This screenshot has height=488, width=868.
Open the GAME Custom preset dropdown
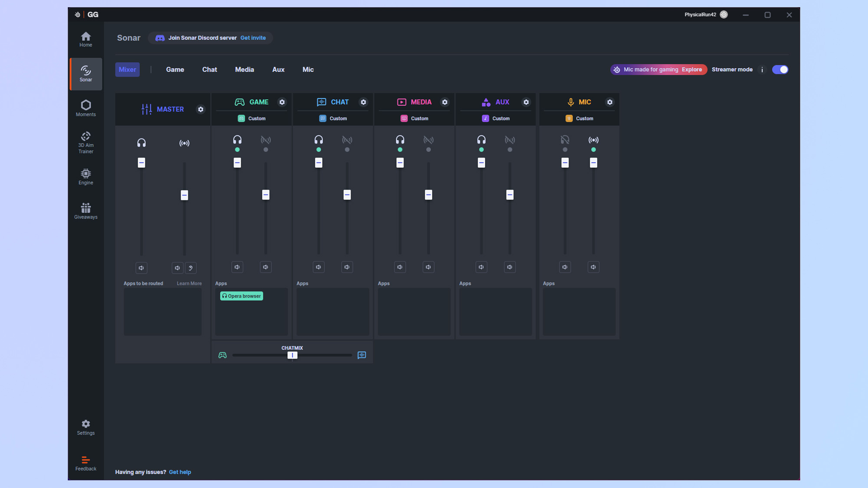(x=252, y=118)
